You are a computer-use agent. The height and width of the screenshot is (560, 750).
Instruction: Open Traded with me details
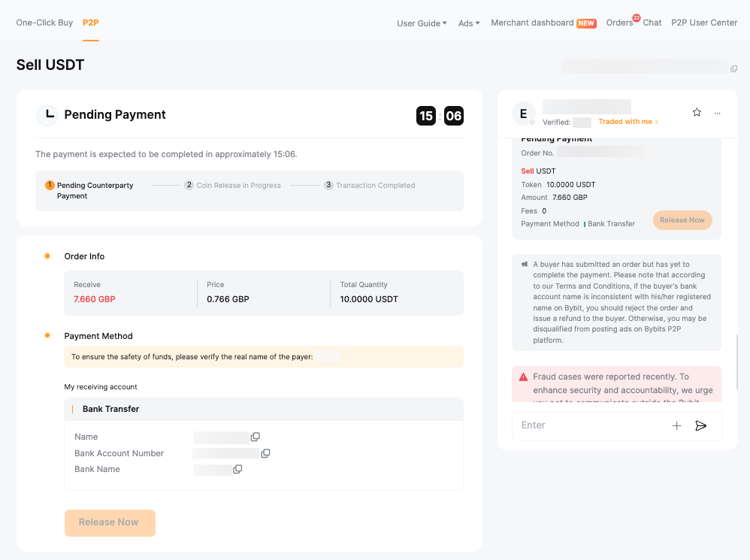click(x=628, y=122)
